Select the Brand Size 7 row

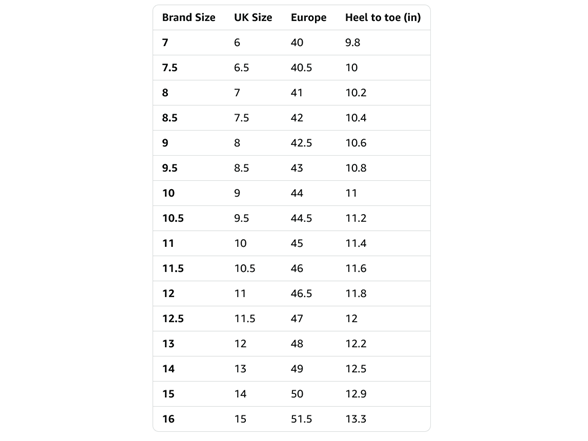291,43
